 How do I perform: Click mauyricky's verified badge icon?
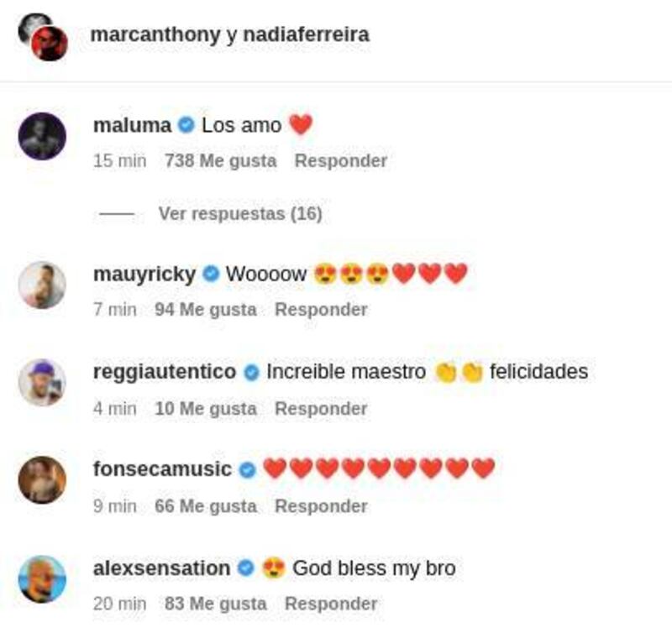211,274
